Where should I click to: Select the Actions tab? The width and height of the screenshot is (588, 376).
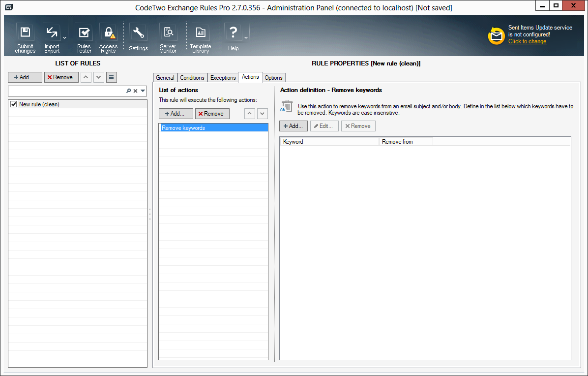click(x=250, y=77)
